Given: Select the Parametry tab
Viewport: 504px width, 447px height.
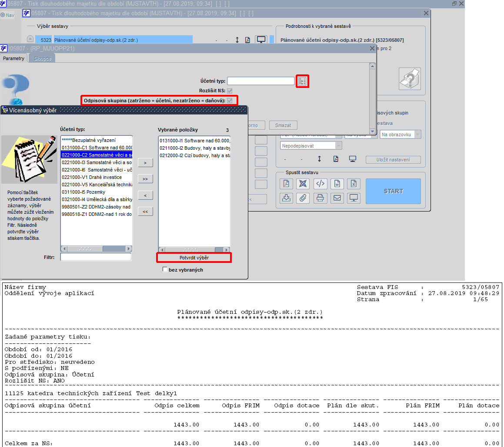Looking at the screenshot, I should [x=13, y=58].
